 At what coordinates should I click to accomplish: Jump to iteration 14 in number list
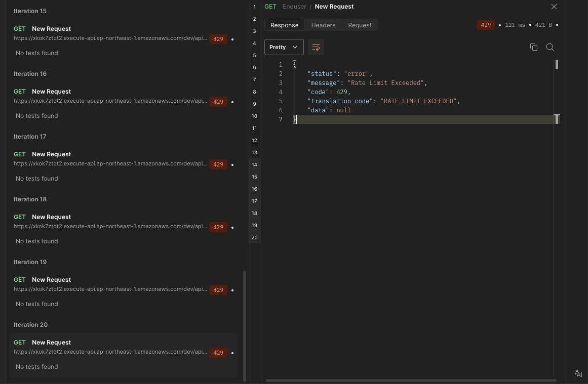pyautogui.click(x=254, y=164)
